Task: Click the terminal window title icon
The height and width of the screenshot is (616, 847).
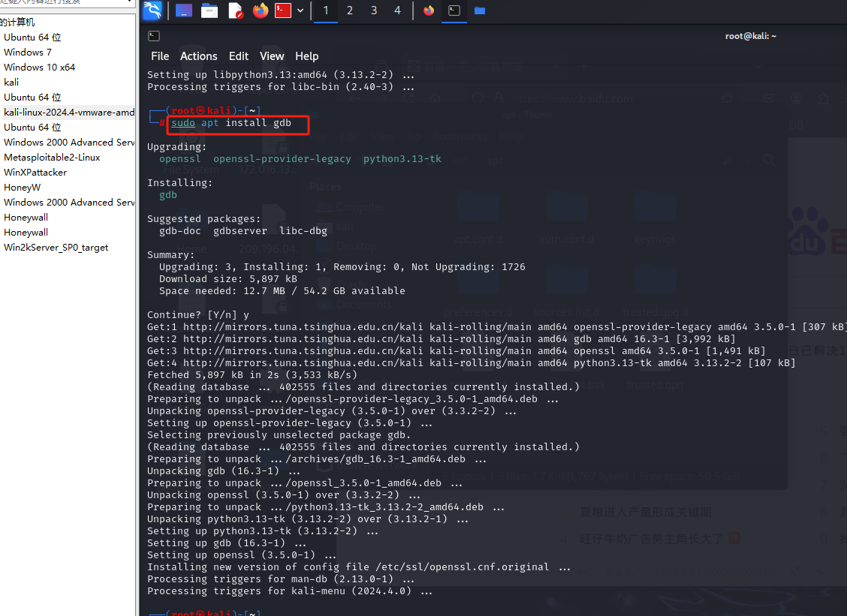Action: click(x=154, y=36)
